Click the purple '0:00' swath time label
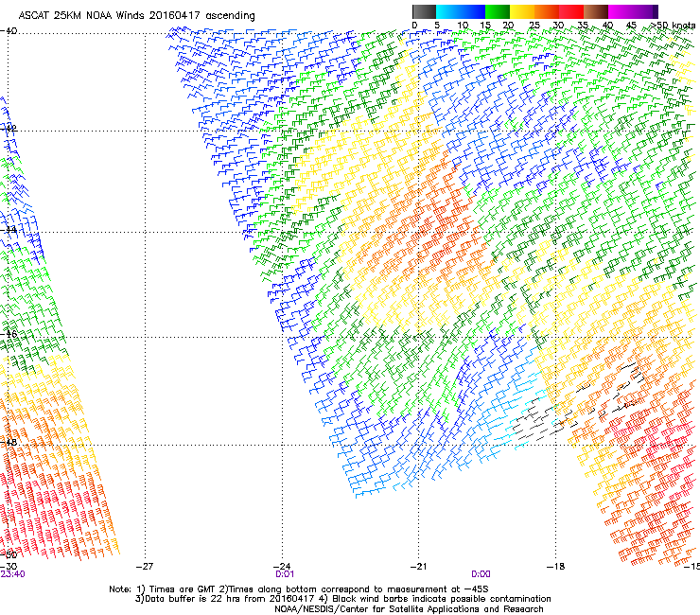 (x=481, y=574)
